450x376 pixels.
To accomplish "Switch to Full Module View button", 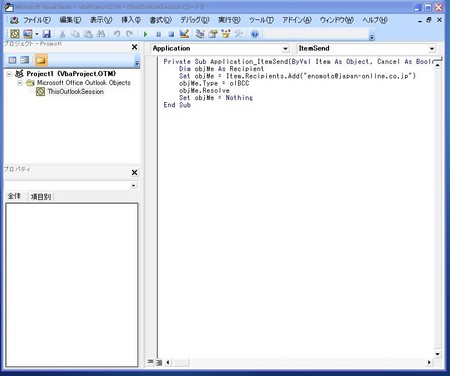I will pyautogui.click(x=159, y=362).
